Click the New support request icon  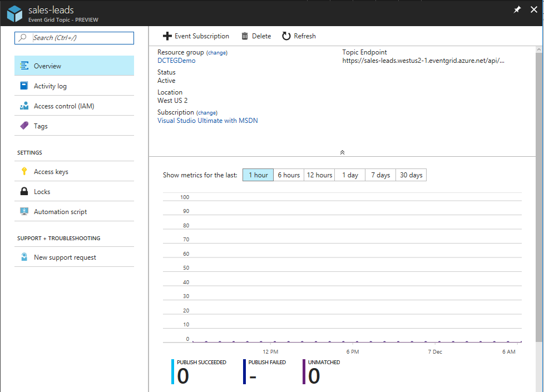pyautogui.click(x=24, y=257)
